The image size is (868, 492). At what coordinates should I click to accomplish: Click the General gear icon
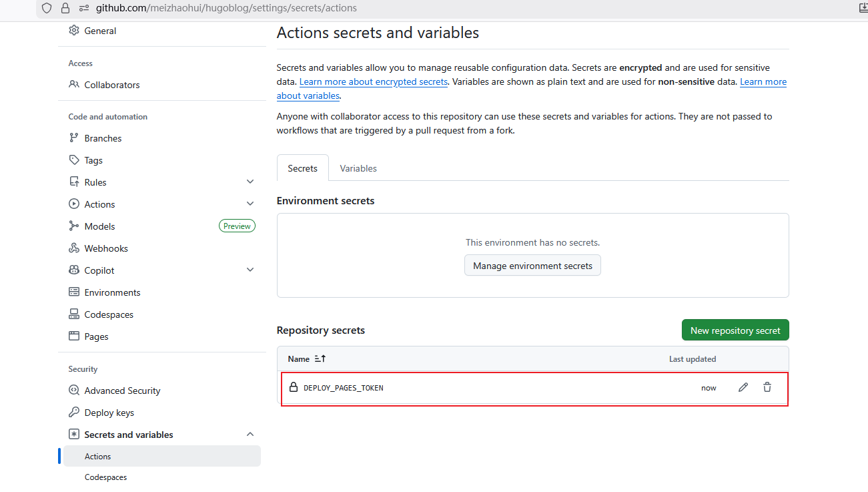(74, 31)
